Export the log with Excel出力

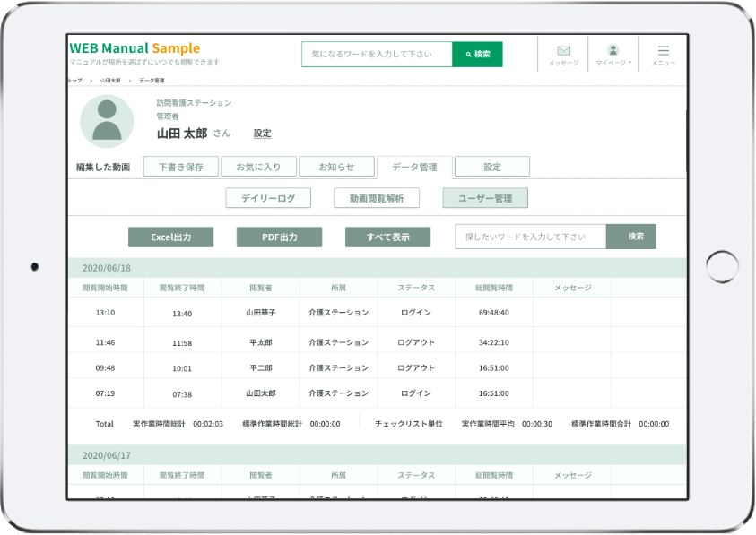(x=170, y=237)
